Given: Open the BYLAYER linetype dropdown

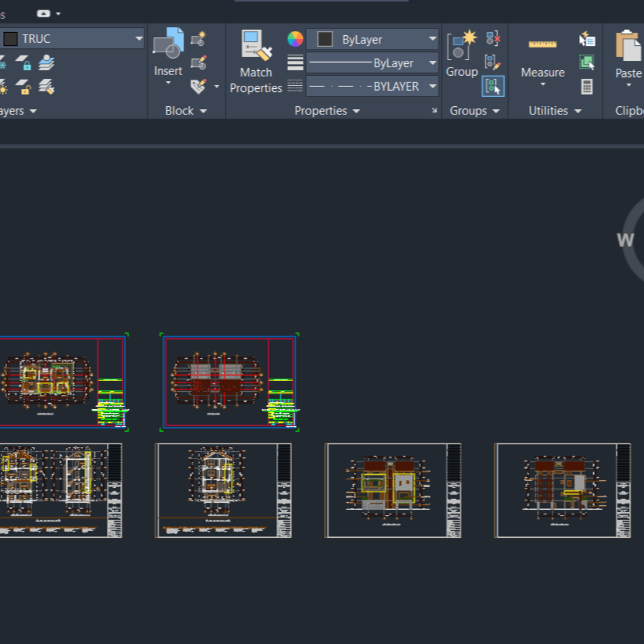Looking at the screenshot, I should [x=433, y=86].
